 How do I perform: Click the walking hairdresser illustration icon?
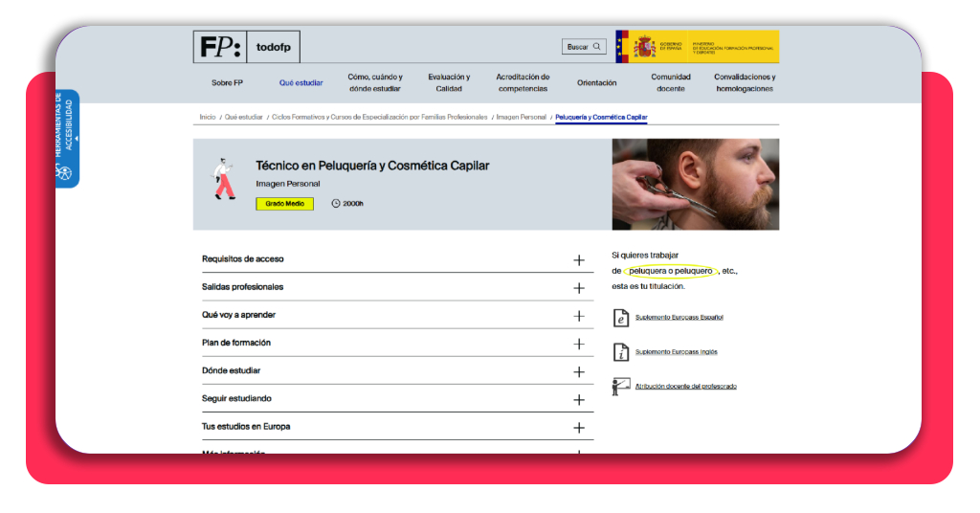(x=224, y=179)
